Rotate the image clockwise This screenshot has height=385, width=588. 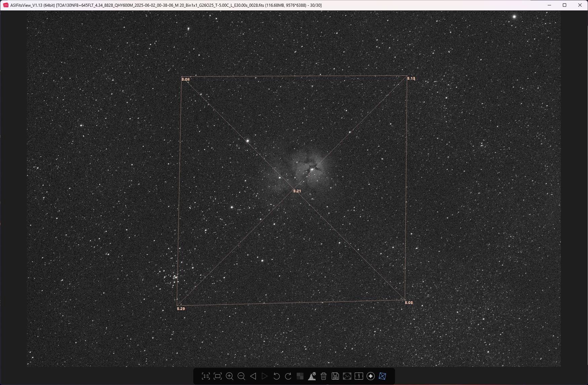(x=288, y=376)
